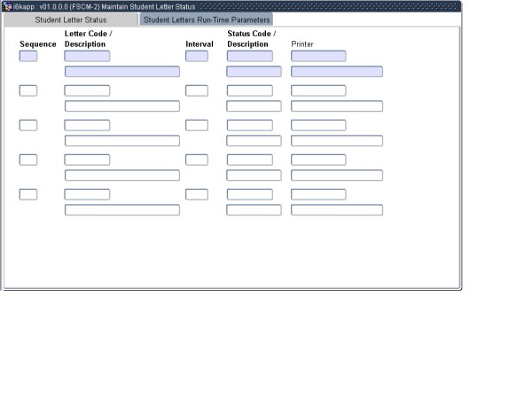
Task: Click status Description field in third row
Action: pos(254,141)
